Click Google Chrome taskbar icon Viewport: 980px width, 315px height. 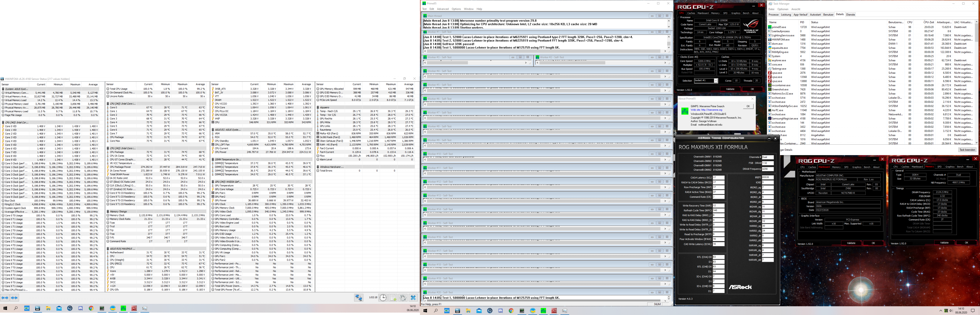pyautogui.click(x=91, y=309)
